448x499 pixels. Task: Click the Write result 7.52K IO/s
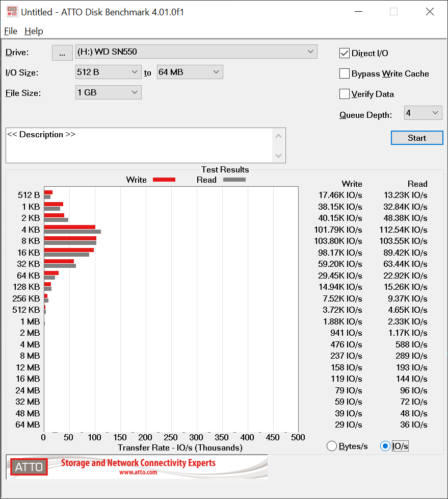click(342, 298)
